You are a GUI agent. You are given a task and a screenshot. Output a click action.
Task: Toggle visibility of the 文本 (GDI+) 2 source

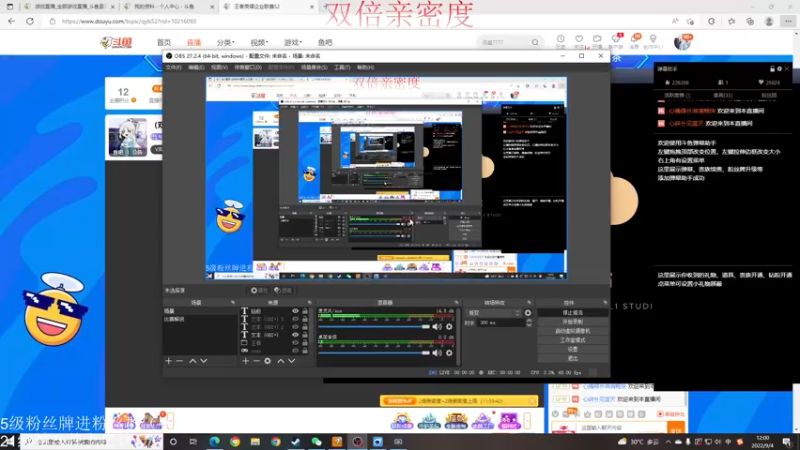coord(295,327)
